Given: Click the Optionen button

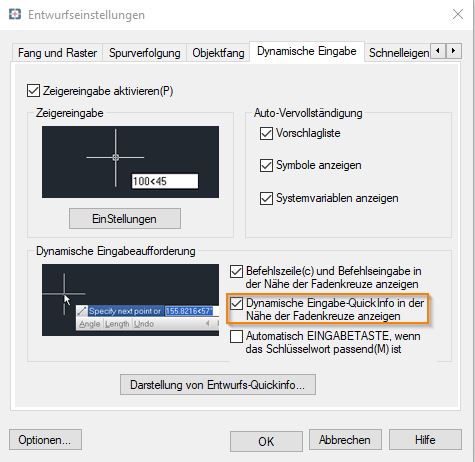Looking at the screenshot, I should tap(45, 440).
